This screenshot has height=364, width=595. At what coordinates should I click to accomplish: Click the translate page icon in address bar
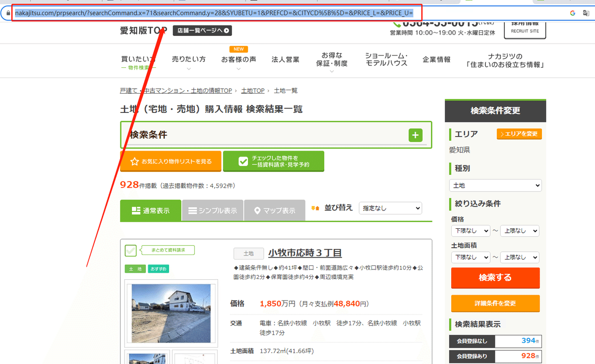pyautogui.click(x=586, y=13)
